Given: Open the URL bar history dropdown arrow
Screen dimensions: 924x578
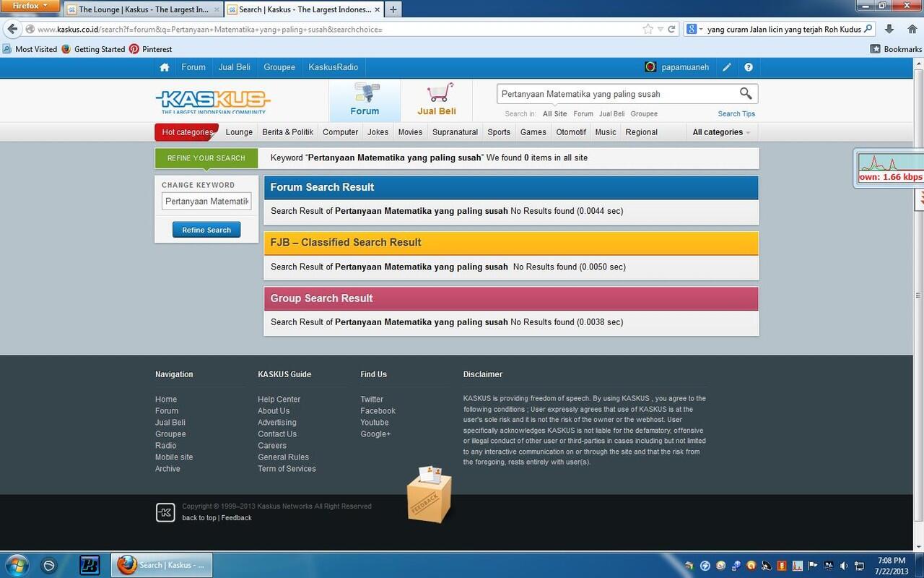Looking at the screenshot, I should [x=661, y=30].
